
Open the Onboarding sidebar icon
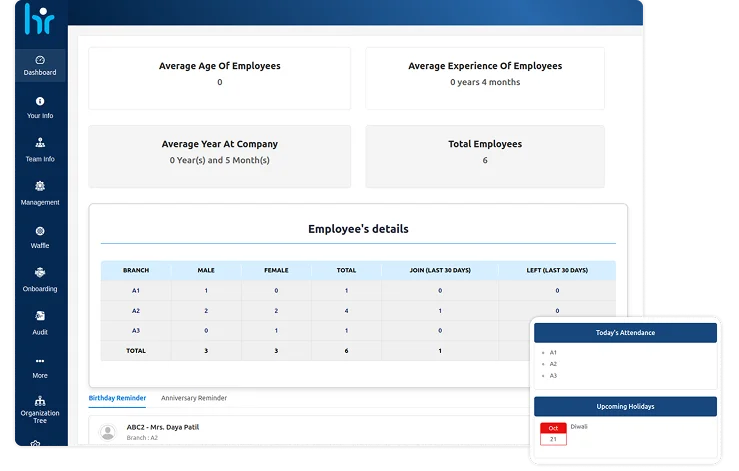click(x=40, y=273)
